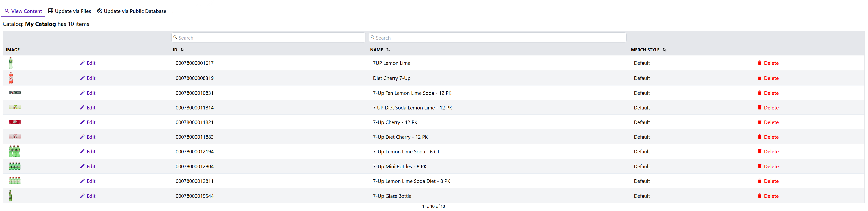Image resolution: width=868 pixels, height=211 pixels.
Task: Click the pencil icon for 7UP Lemon Lime
Action: tap(82, 63)
